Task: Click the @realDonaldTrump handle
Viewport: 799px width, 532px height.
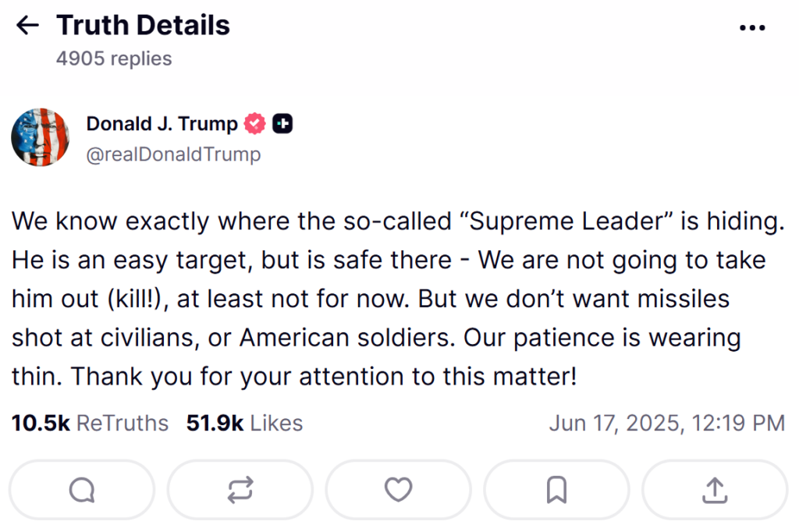Action: [x=173, y=154]
